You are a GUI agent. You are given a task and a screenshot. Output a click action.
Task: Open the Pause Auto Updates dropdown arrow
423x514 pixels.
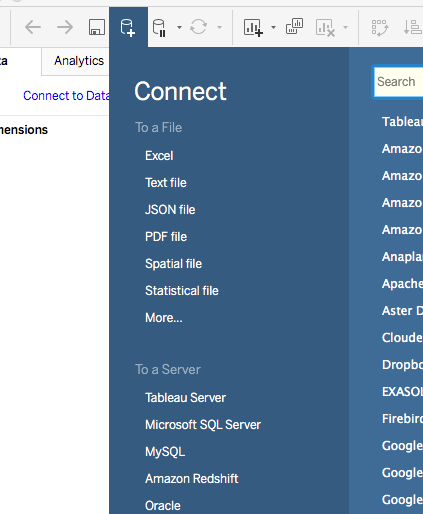pos(179,27)
